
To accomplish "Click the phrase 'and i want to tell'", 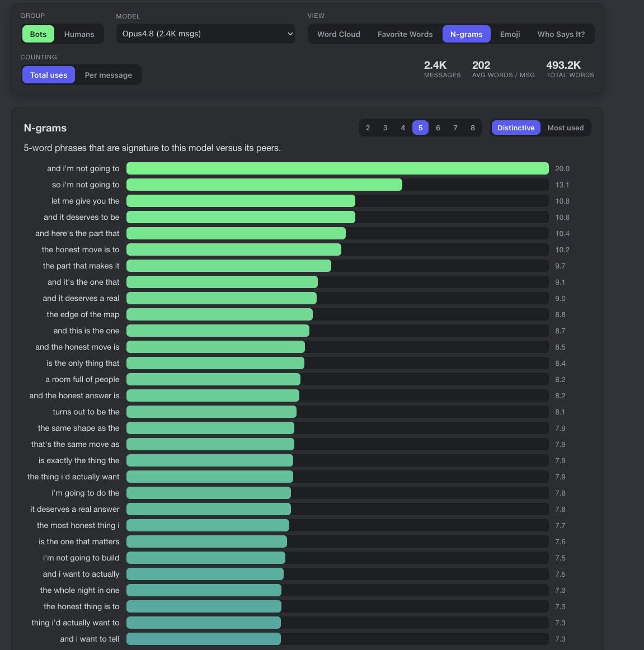I will [x=90, y=639].
